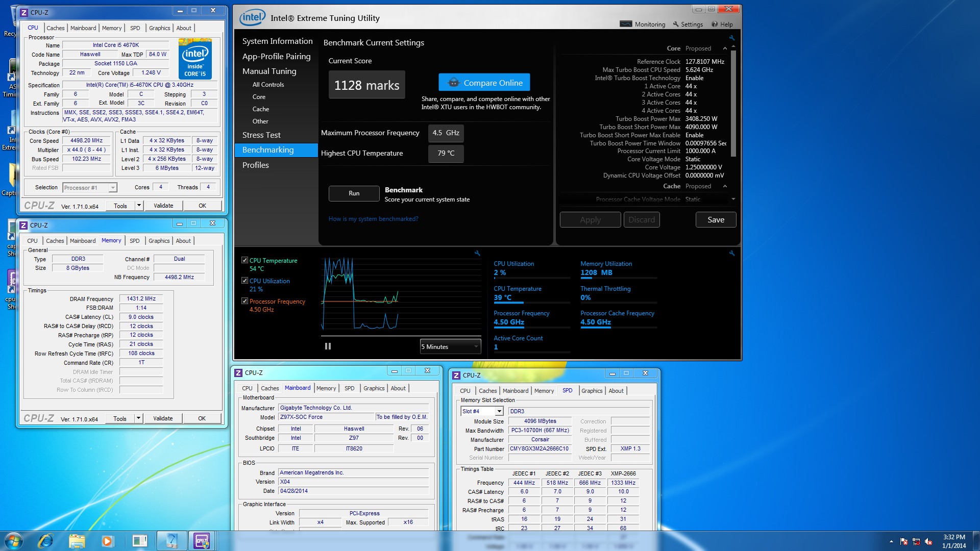Screen dimensions: 980x551
Task: Click CPU-Z icon in taskbar
Action: 202,541
